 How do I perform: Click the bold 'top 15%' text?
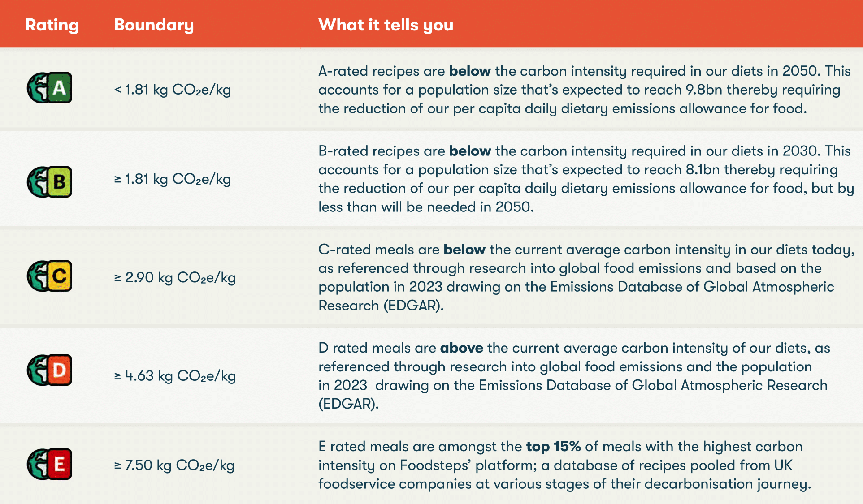553,447
